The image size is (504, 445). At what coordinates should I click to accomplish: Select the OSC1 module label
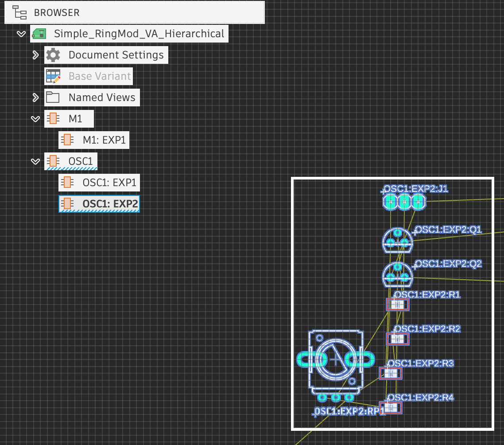(80, 161)
